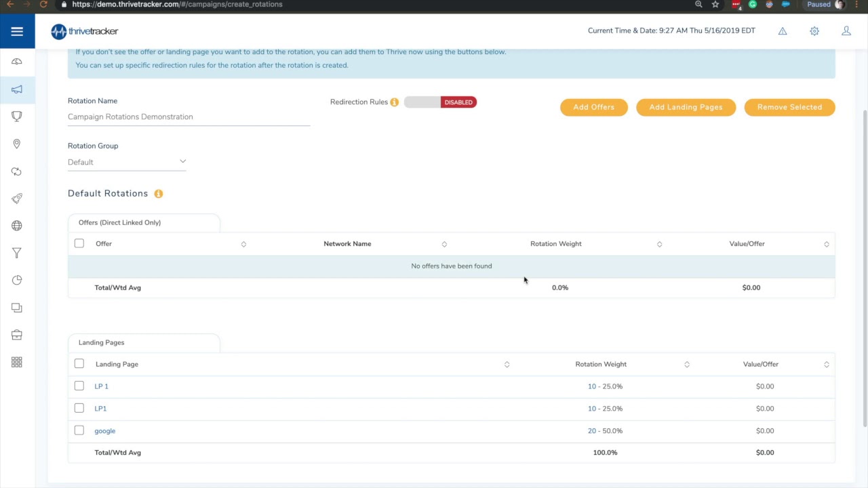The image size is (868, 488).
Task: Click the Grammarly extension icon
Action: (x=753, y=4)
